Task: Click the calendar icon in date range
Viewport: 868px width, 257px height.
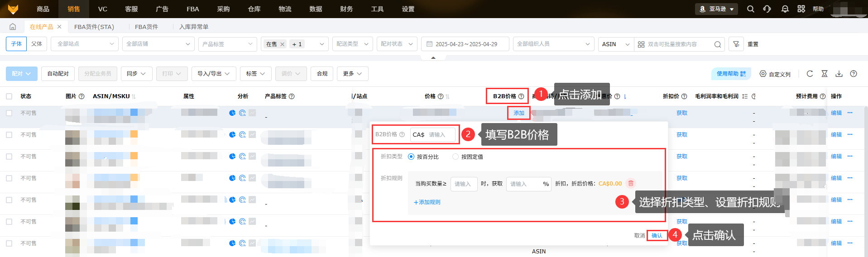Action: pos(430,44)
